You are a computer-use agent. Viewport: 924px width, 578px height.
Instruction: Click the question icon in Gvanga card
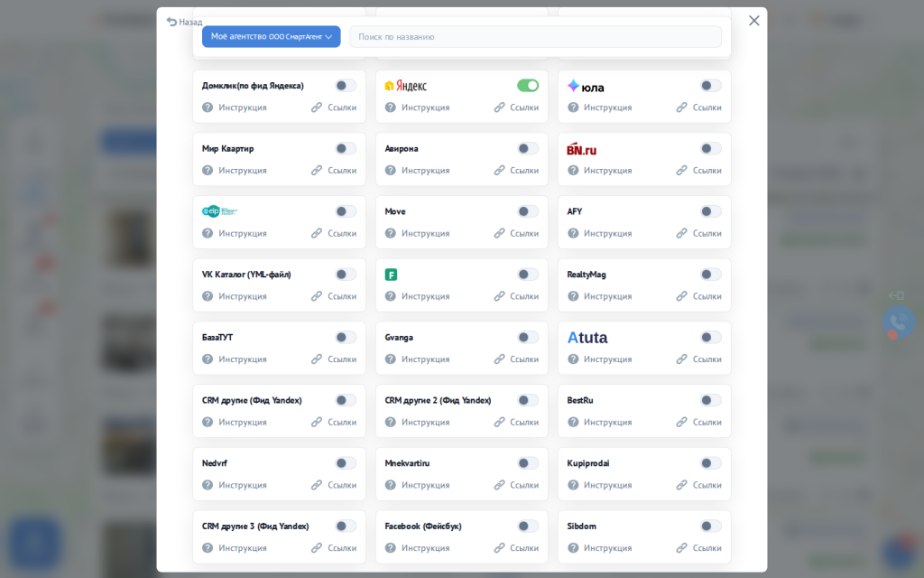coord(390,359)
